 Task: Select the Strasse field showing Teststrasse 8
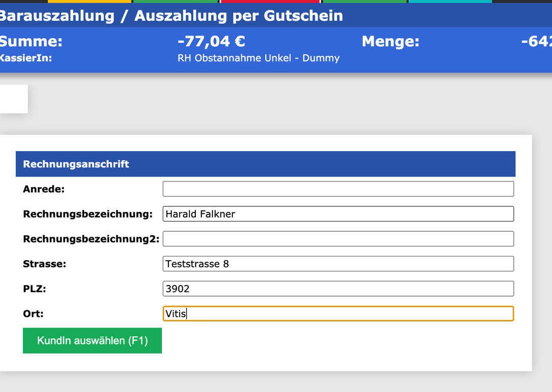coord(337,264)
